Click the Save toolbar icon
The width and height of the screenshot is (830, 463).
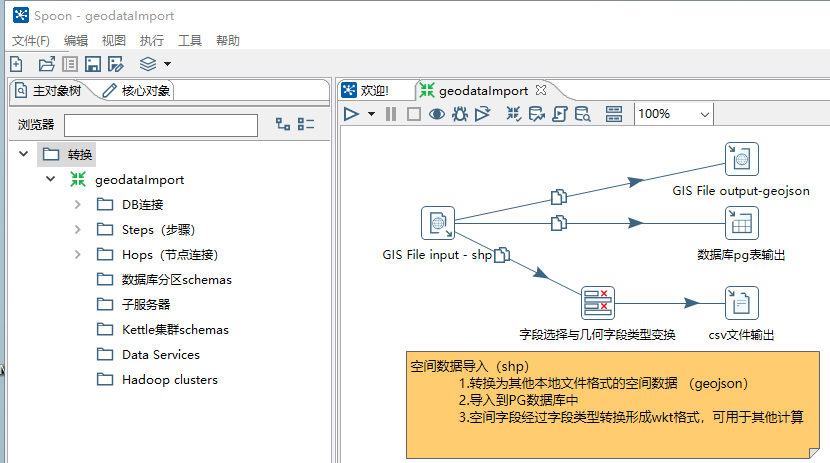pyautogui.click(x=93, y=64)
